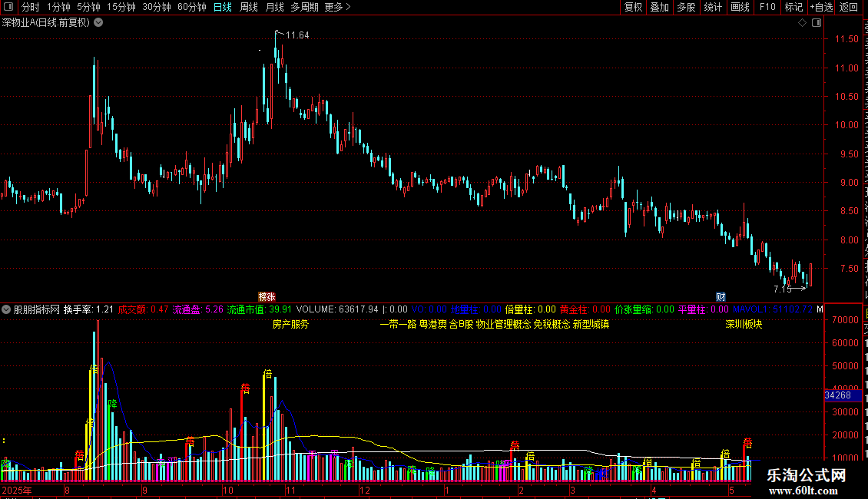Switch to 周线 period
Image resolution: width=868 pixels, height=499 pixels.
click(249, 7)
